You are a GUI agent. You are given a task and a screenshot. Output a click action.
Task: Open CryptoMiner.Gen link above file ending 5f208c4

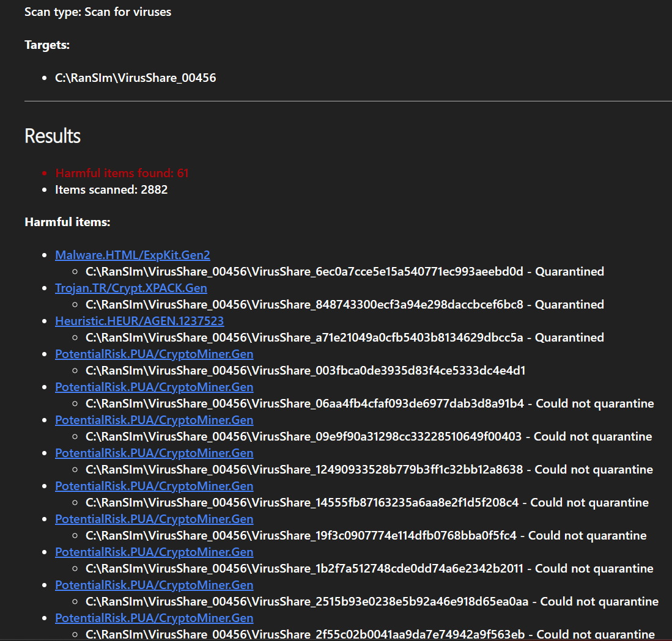pyautogui.click(x=154, y=486)
